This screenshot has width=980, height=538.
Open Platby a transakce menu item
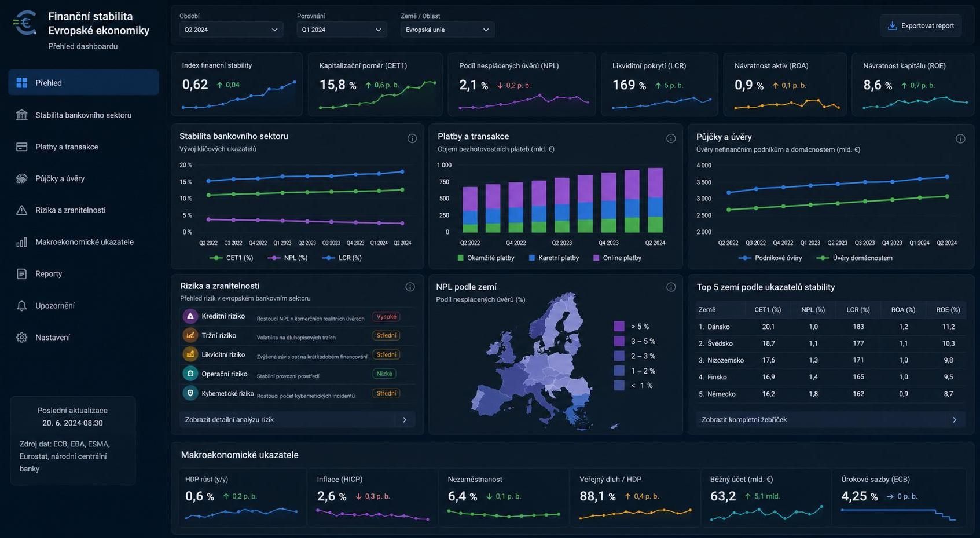(x=83, y=147)
